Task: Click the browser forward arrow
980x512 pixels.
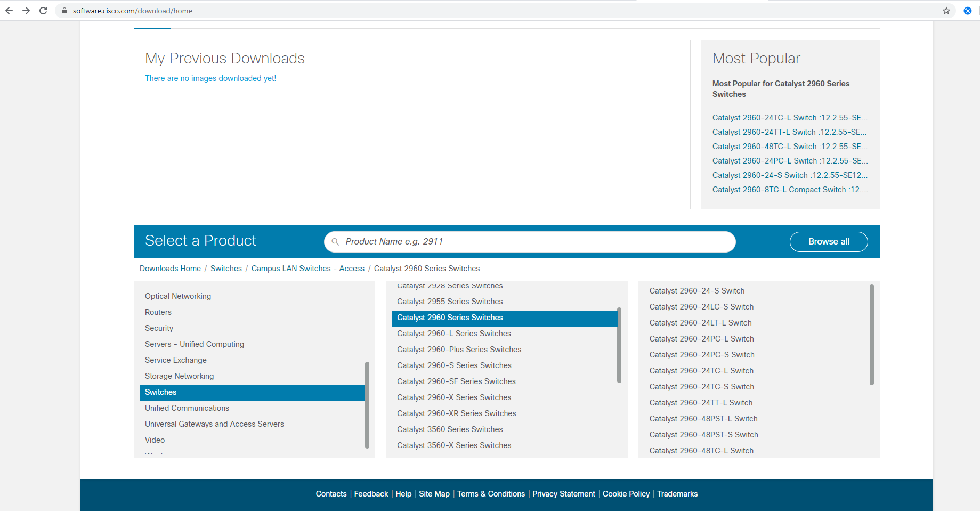Action: (x=26, y=11)
